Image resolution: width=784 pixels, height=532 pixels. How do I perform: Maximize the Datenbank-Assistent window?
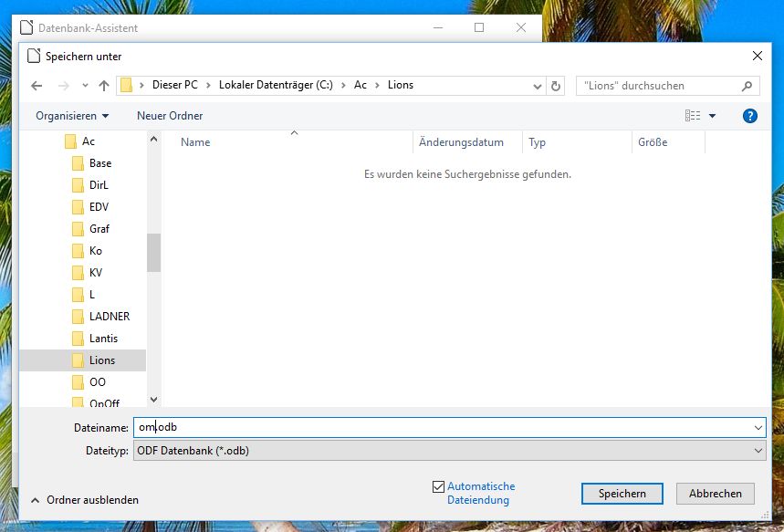479,27
